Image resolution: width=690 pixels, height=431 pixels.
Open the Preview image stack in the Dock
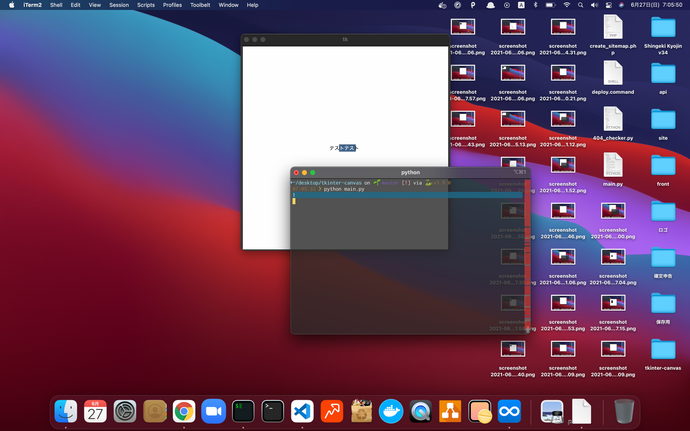[x=552, y=411]
